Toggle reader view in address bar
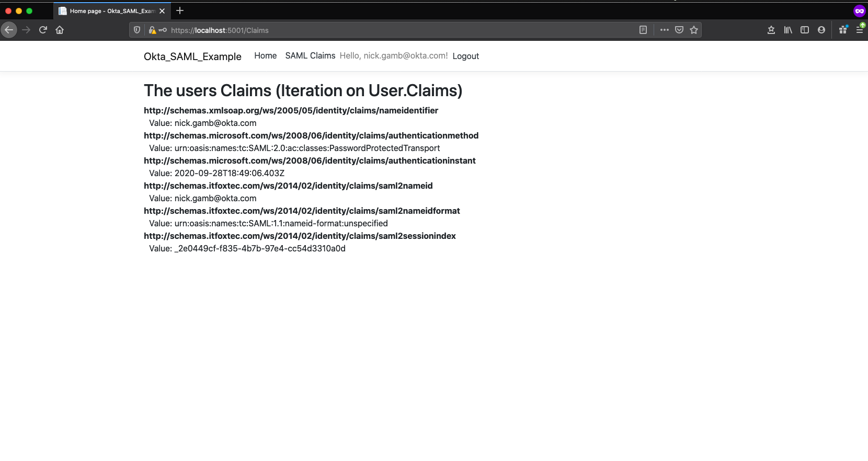 (x=643, y=30)
